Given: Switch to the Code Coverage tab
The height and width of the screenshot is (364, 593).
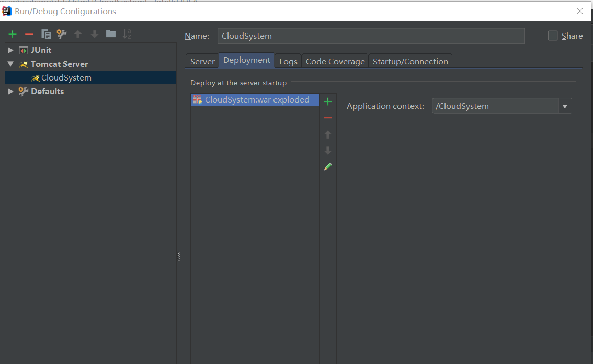Looking at the screenshot, I should [x=335, y=61].
